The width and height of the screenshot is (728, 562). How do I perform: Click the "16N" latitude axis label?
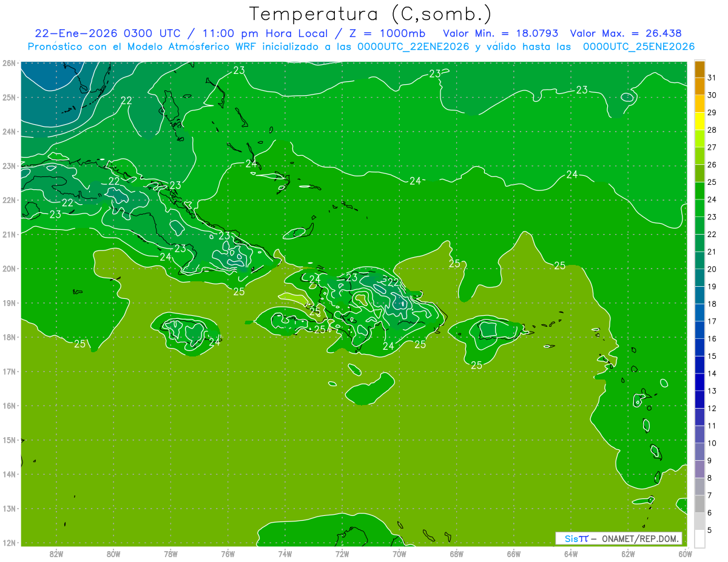(8, 406)
